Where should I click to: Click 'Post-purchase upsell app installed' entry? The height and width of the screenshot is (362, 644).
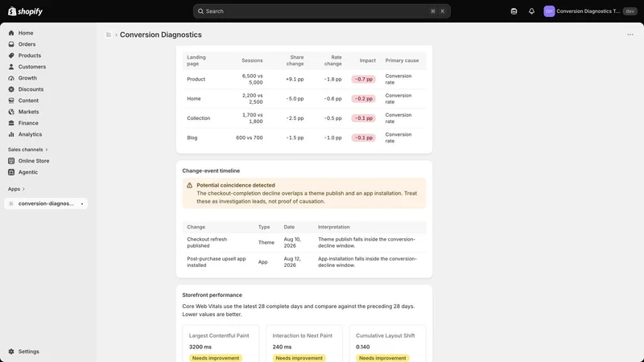[x=217, y=262]
